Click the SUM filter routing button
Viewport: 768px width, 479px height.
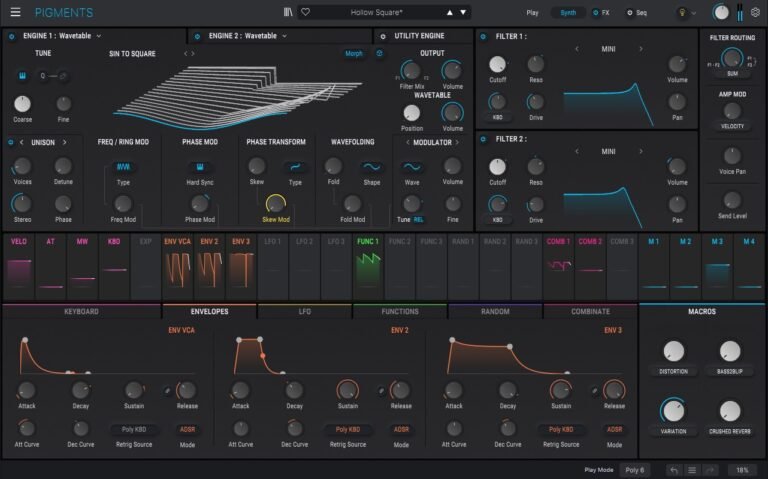click(x=732, y=74)
